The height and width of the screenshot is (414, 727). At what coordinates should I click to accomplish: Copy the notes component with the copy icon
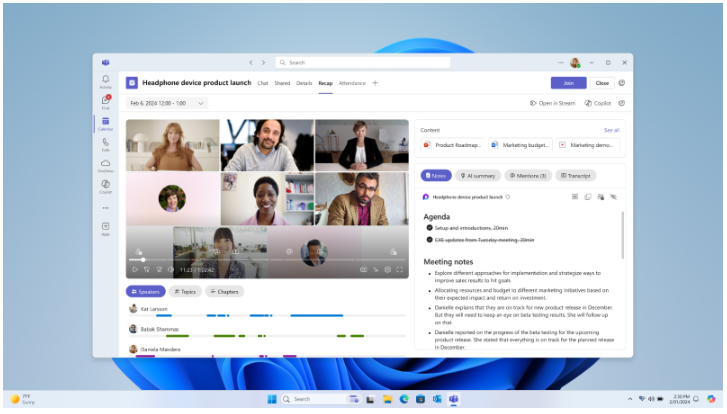click(588, 197)
